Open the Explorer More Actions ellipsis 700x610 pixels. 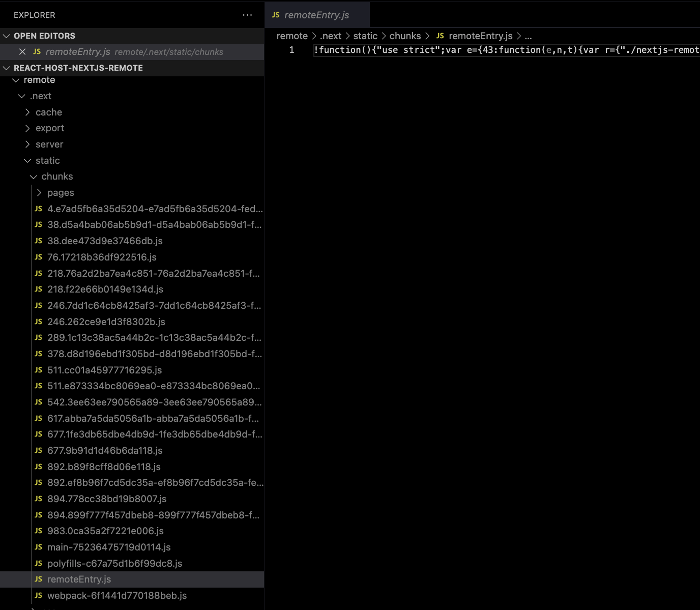(x=247, y=15)
